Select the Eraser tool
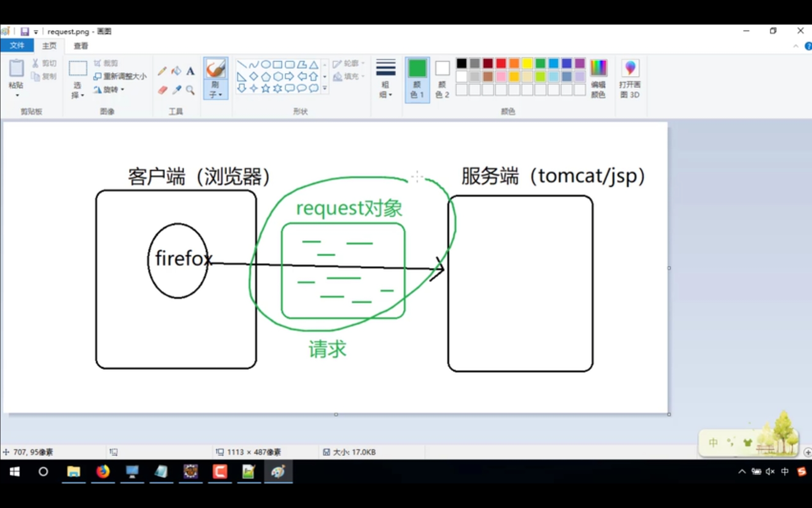This screenshot has height=508, width=812. click(163, 90)
